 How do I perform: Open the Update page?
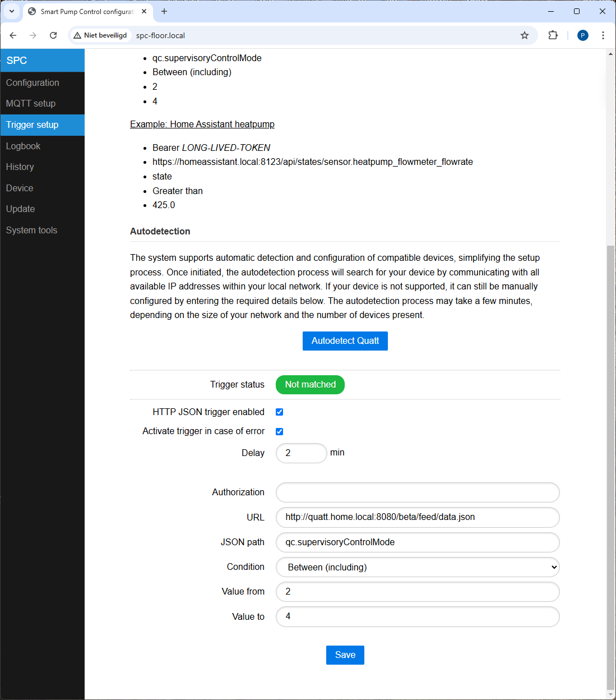tap(43, 209)
